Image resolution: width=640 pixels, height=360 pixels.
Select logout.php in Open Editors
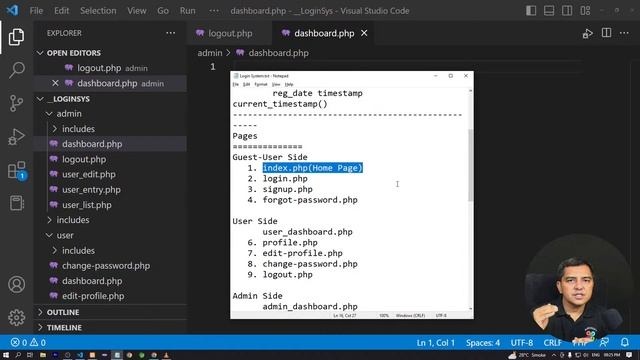coord(99,68)
